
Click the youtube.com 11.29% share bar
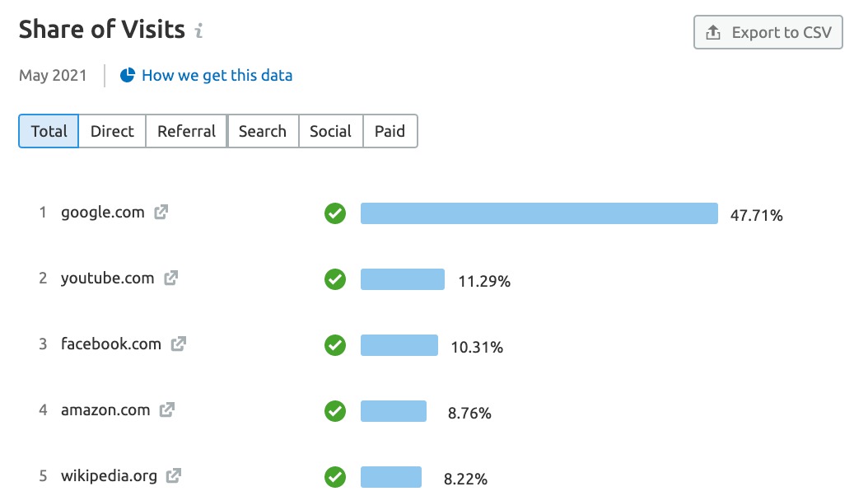402,279
